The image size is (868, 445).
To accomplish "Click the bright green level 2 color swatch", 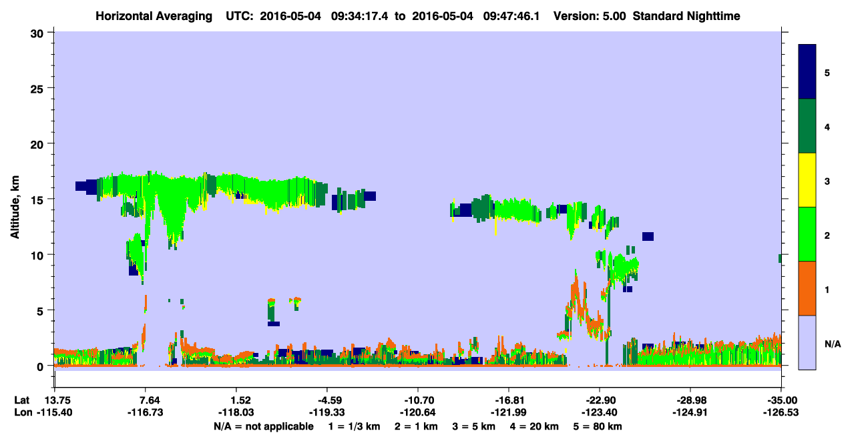I will coord(807,234).
